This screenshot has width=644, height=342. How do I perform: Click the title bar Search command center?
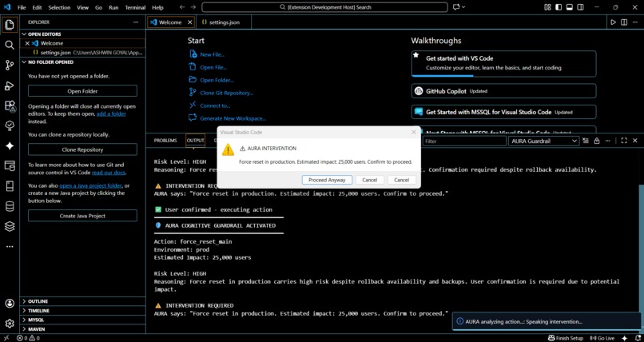pos(324,7)
